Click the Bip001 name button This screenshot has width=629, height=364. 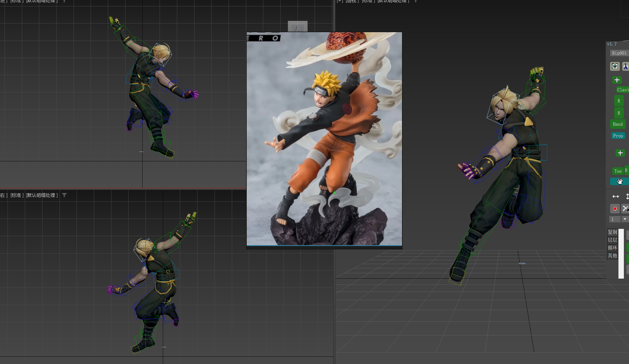[619, 53]
